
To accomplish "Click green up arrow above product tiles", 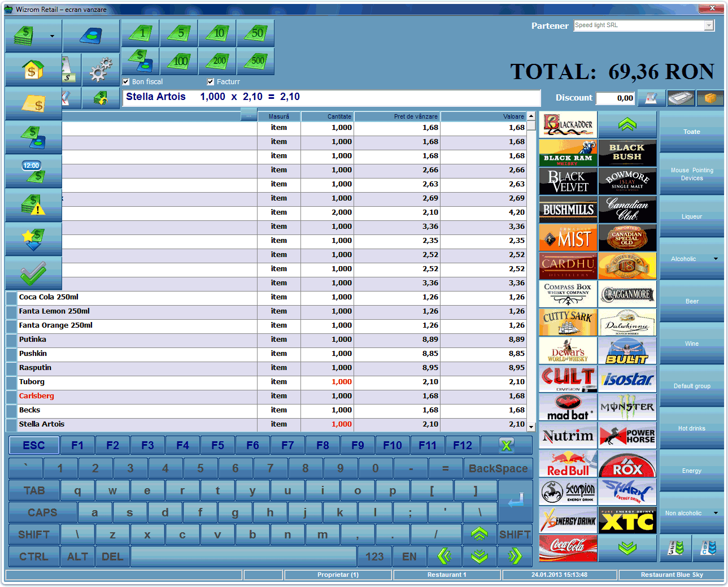I will 627,125.
